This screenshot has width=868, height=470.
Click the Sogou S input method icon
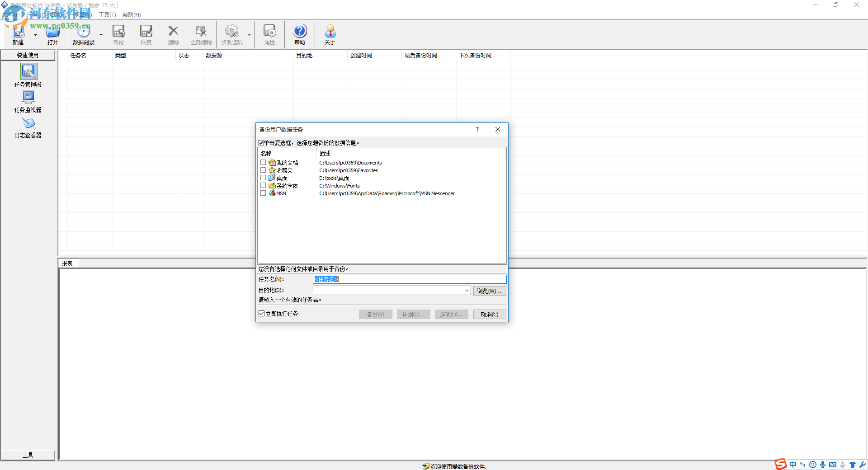coord(781,464)
